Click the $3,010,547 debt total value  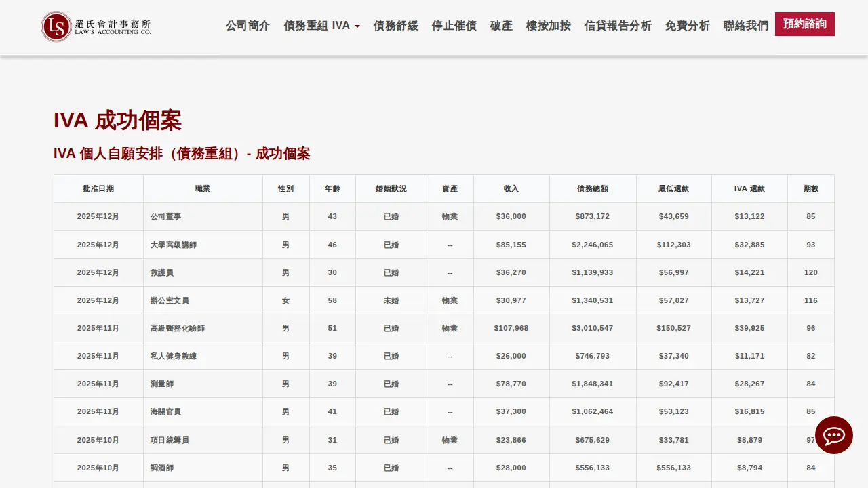[x=593, y=328]
